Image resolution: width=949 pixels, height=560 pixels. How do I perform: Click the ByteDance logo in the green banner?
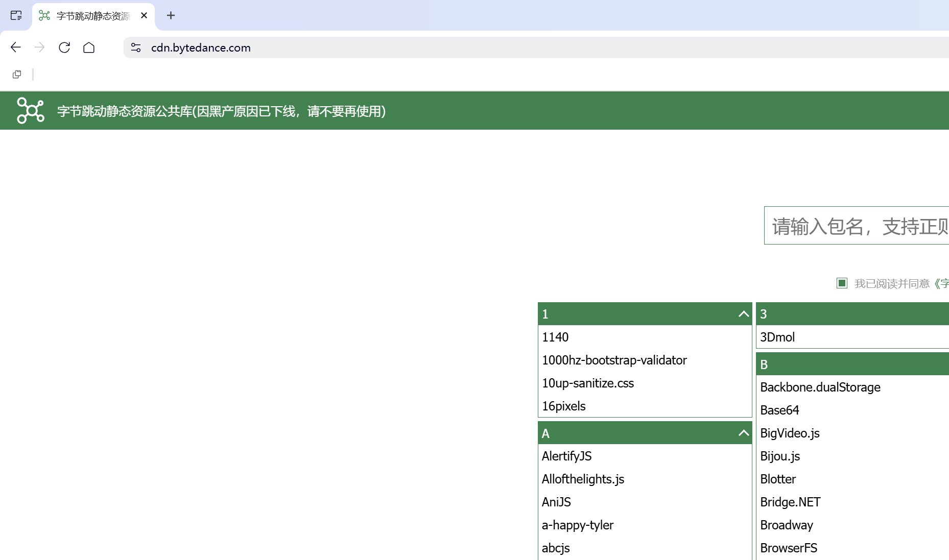point(30,111)
